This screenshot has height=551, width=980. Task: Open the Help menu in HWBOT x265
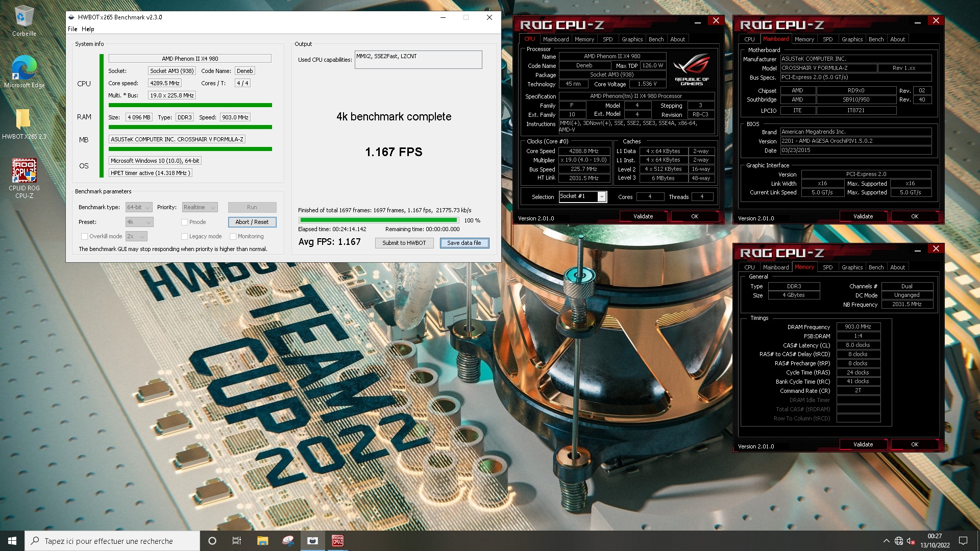point(88,29)
